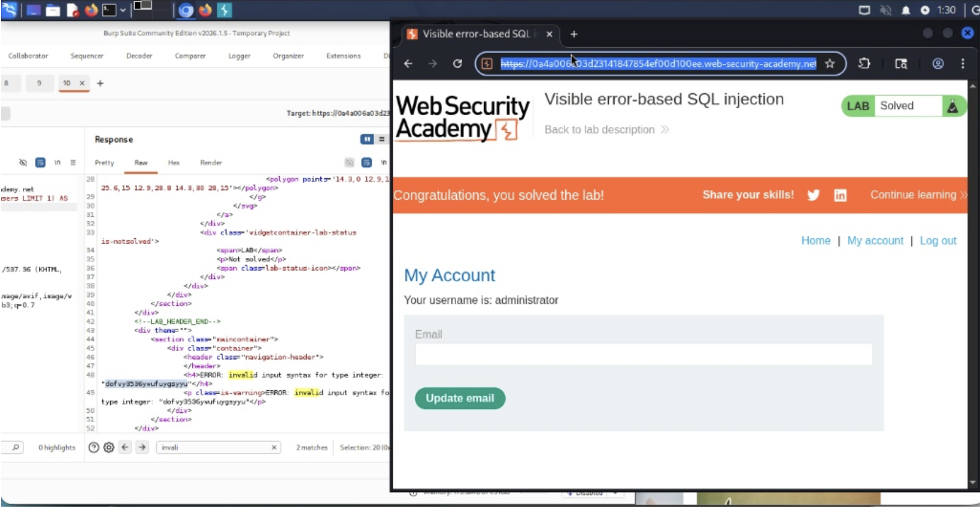This screenshot has width=980, height=509.
Task: Open the Decoder tab in Burp
Action: 139,56
